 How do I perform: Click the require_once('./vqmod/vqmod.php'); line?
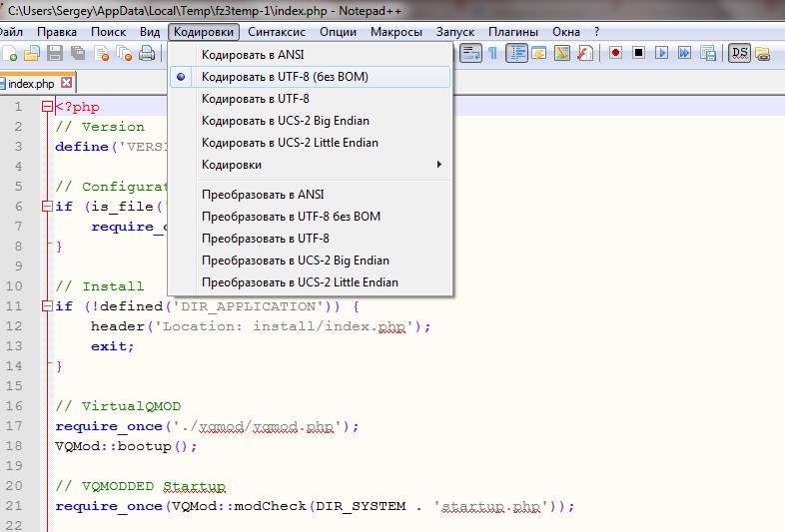coord(207,426)
